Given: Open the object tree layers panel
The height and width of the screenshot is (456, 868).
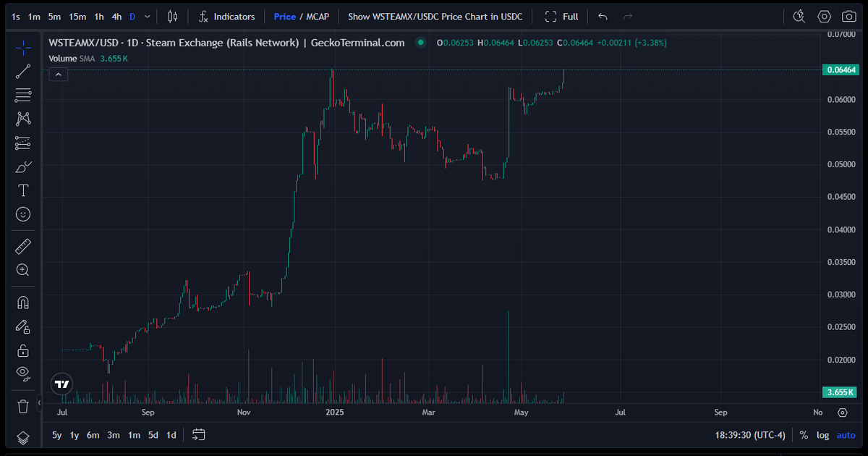Looking at the screenshot, I should (23, 438).
